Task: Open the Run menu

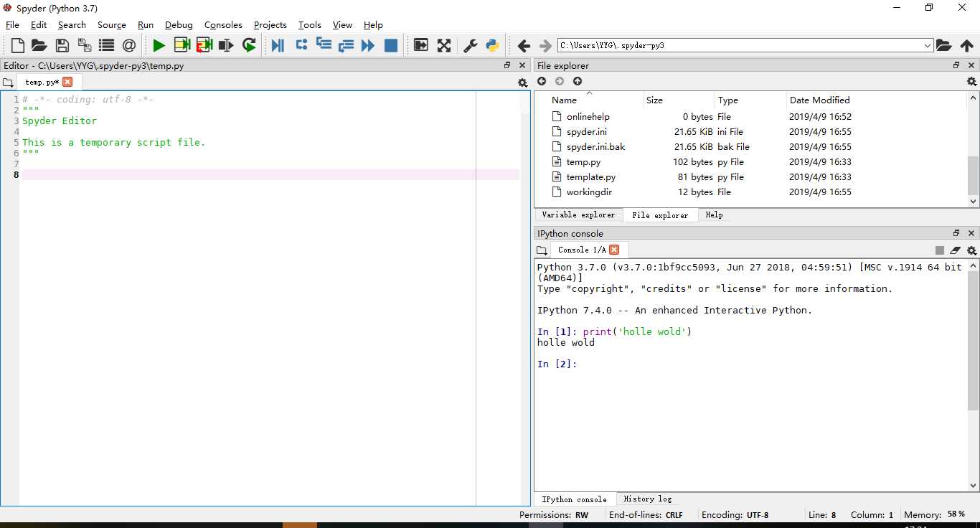Action: 146,24
